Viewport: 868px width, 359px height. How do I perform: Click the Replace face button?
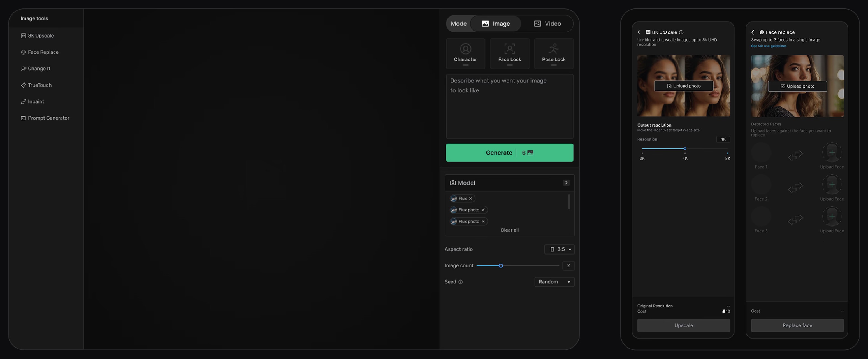coord(797,326)
